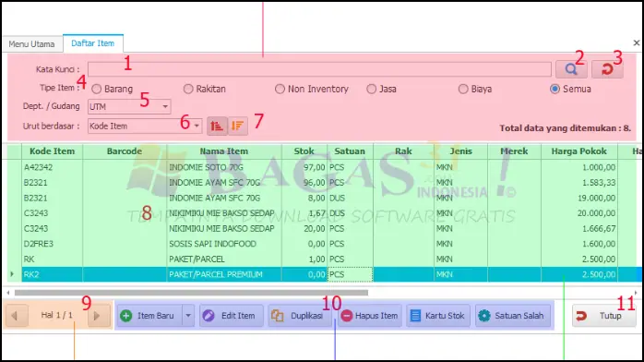
Task: Click the Nama Item column header
Action: tap(224, 151)
